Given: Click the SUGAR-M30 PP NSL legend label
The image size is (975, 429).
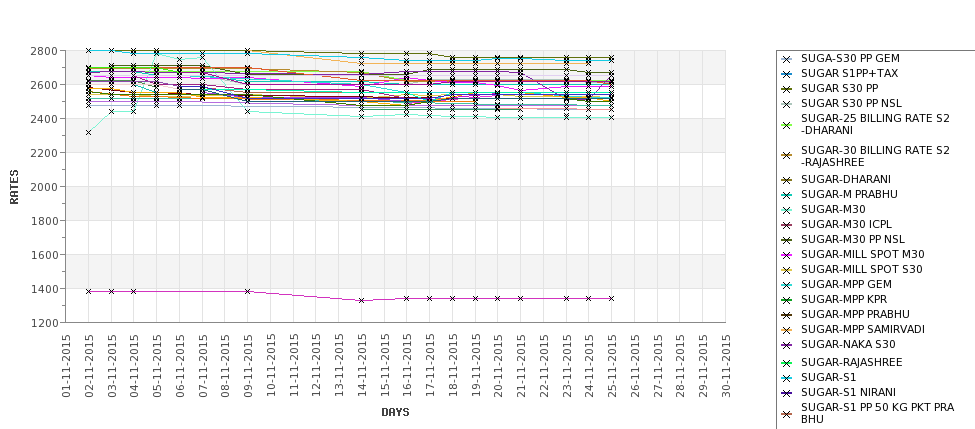Looking at the screenshot, I should pyautogui.click(x=853, y=239).
